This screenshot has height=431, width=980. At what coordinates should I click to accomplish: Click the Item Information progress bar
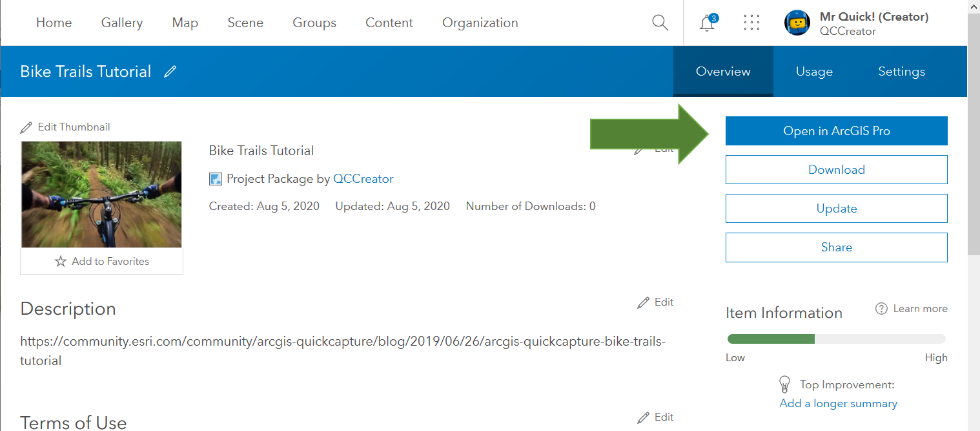[837, 339]
